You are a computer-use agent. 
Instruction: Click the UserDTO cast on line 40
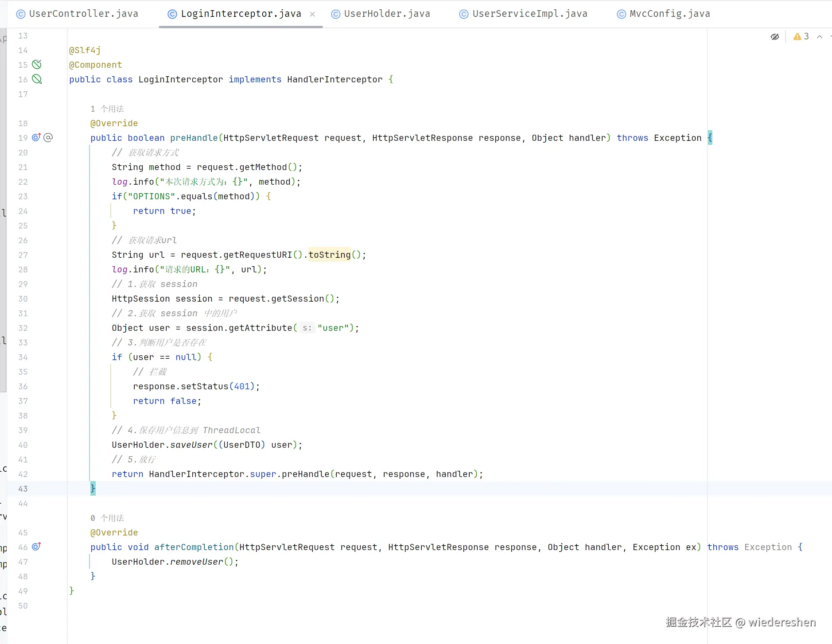click(242, 445)
